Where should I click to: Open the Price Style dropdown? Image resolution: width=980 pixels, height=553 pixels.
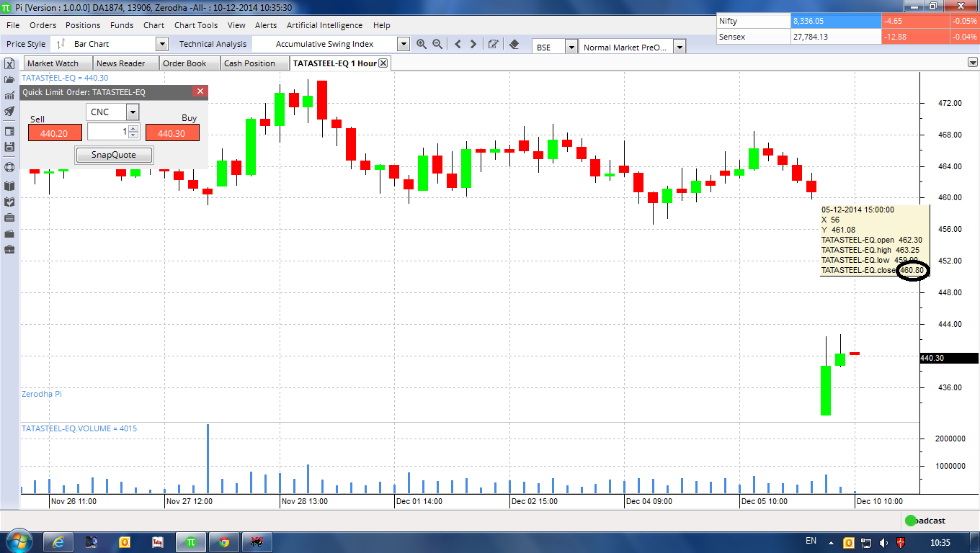click(162, 44)
